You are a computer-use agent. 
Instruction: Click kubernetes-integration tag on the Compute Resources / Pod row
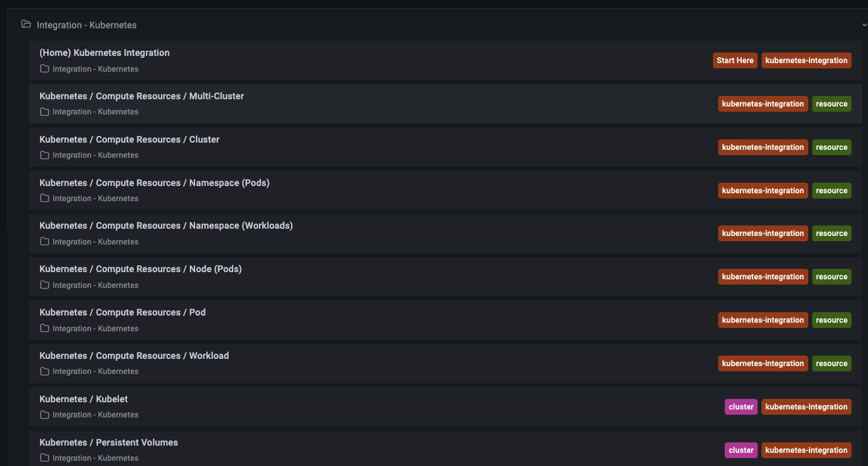[x=763, y=320]
